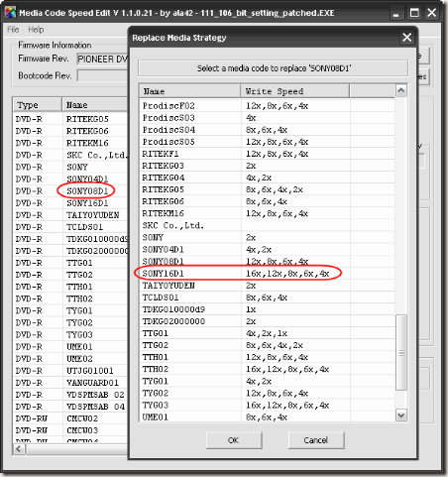448x477 pixels.
Task: Select SKC Co.,Ltd. in the dialog list
Action: tap(267, 225)
